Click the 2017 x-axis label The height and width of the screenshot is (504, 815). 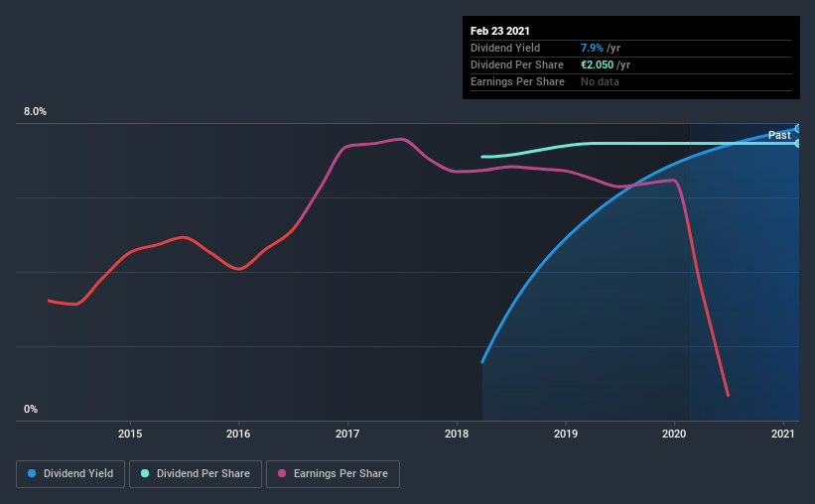coord(347,434)
